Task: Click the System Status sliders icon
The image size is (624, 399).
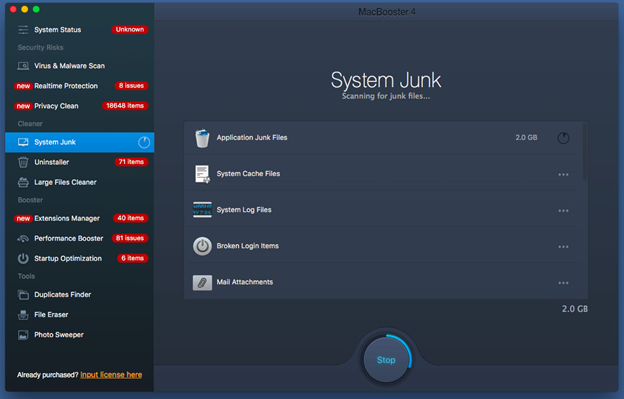Action: click(x=23, y=30)
